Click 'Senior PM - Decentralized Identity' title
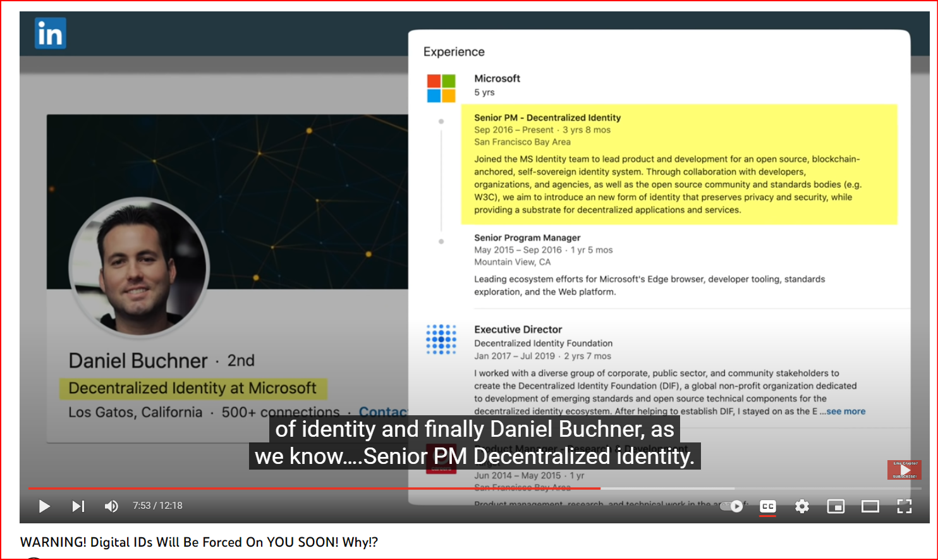The height and width of the screenshot is (560, 938). [x=547, y=118]
